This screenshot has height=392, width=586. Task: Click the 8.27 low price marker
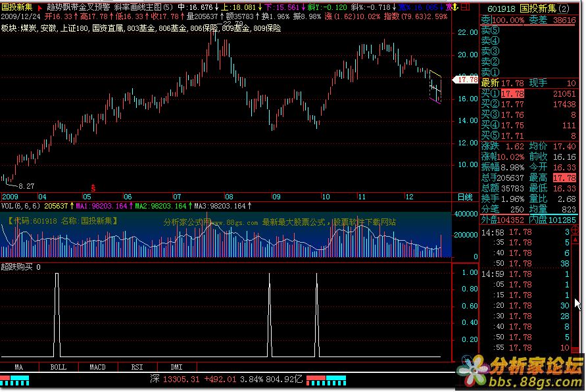click(26, 187)
